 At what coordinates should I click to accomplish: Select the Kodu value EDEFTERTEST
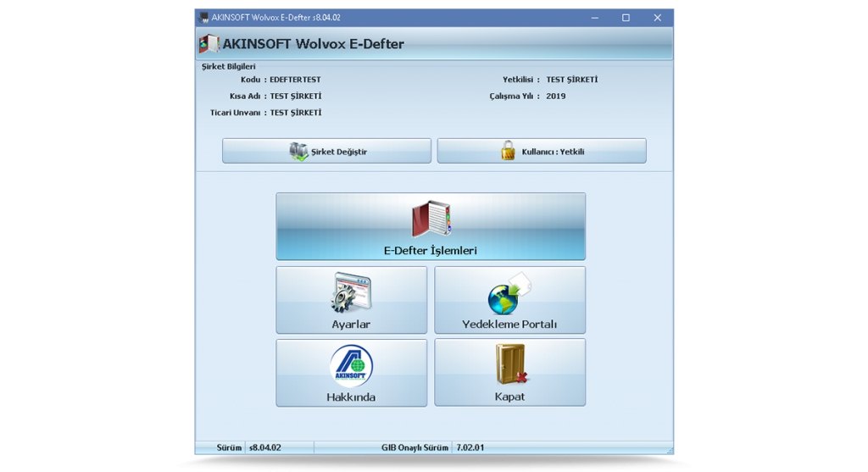(295, 80)
